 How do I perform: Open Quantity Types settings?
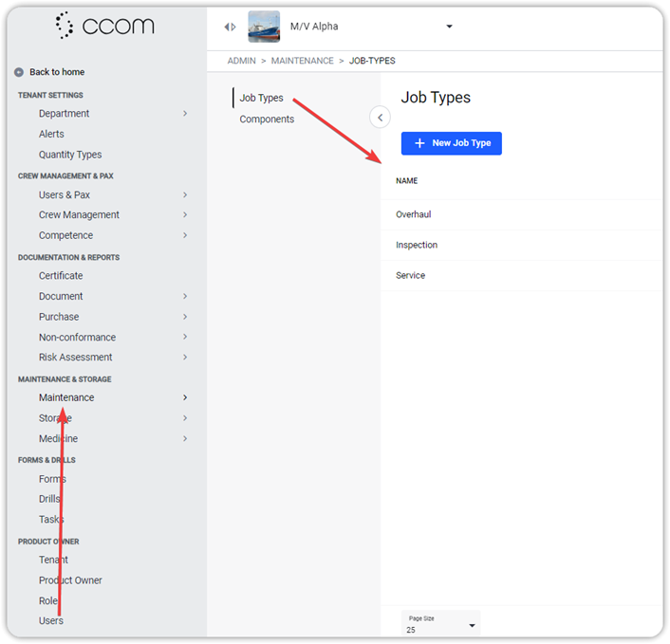coord(70,155)
